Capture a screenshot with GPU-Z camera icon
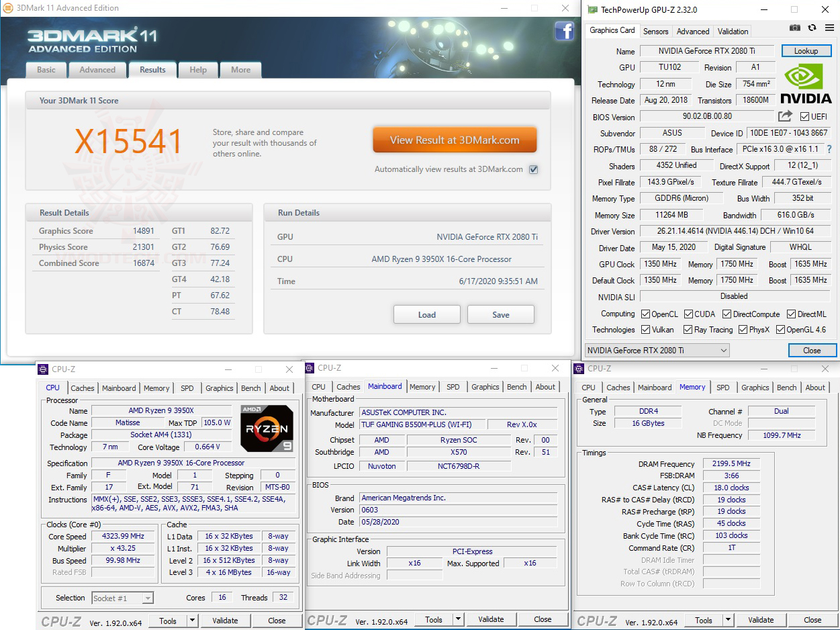 pos(795,28)
